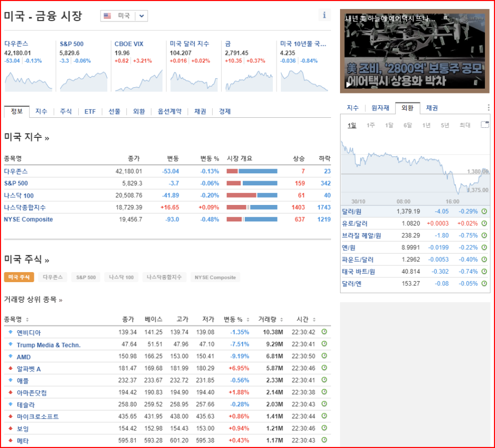The height and width of the screenshot is (448, 495).
Task: Click the 금 mini chart card
Action: (249, 66)
